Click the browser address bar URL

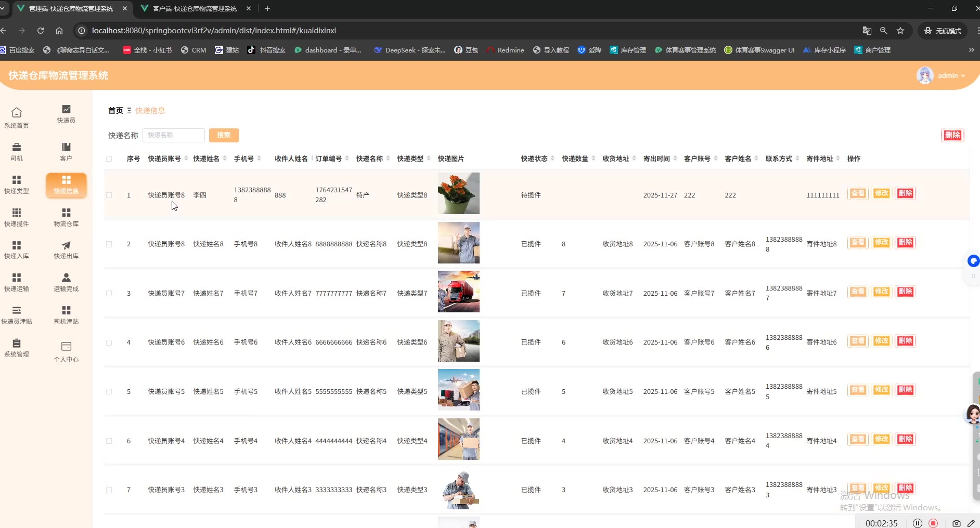[214, 31]
